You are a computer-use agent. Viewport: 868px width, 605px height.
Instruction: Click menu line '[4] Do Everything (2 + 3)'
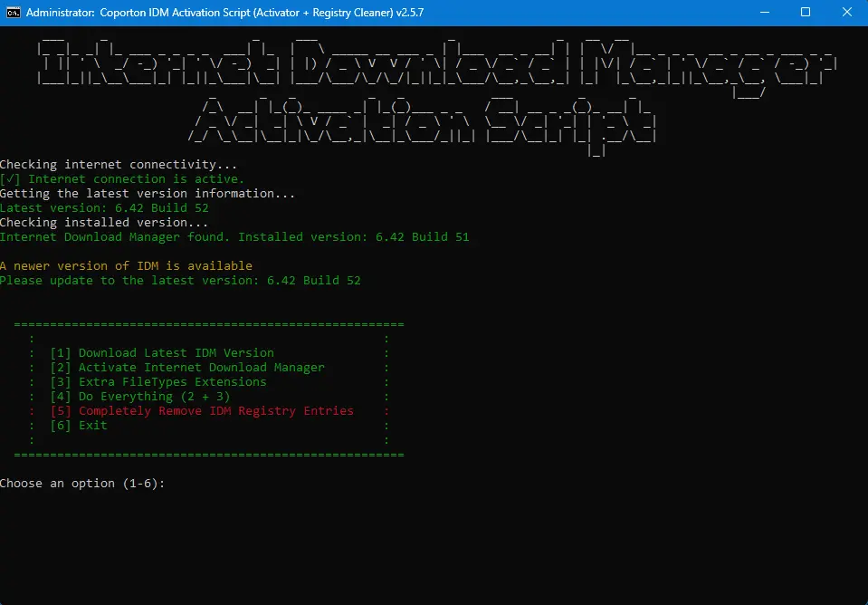[x=140, y=396]
